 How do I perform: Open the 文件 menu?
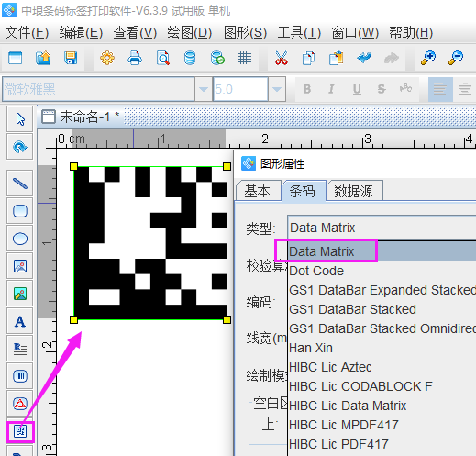[27, 33]
